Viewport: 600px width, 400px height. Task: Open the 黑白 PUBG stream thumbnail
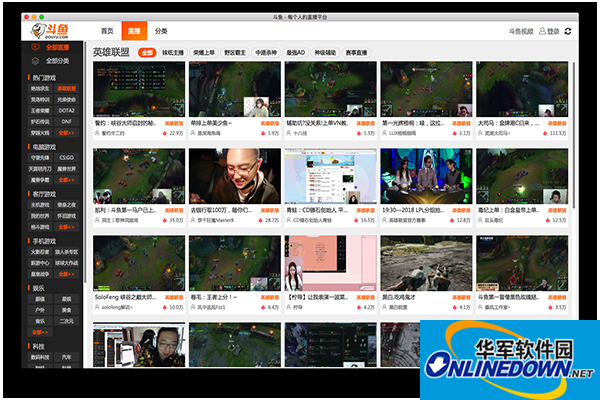coord(426,263)
